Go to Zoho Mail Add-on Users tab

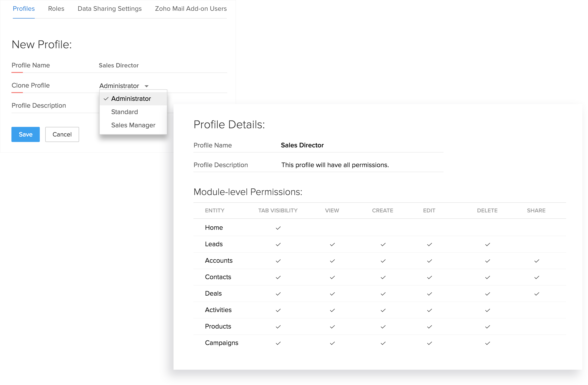click(x=190, y=9)
